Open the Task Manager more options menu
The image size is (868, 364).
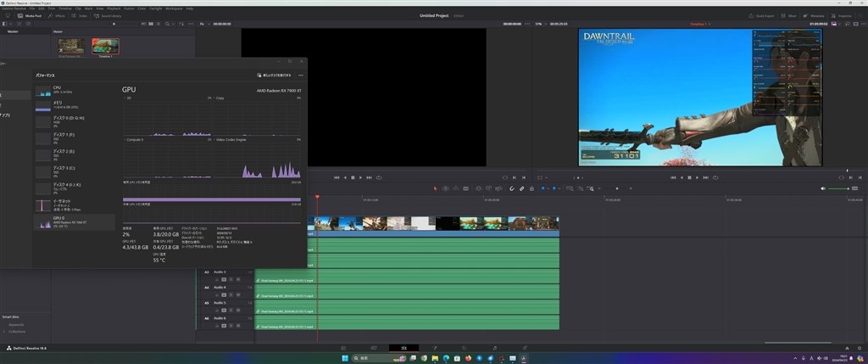[301, 76]
